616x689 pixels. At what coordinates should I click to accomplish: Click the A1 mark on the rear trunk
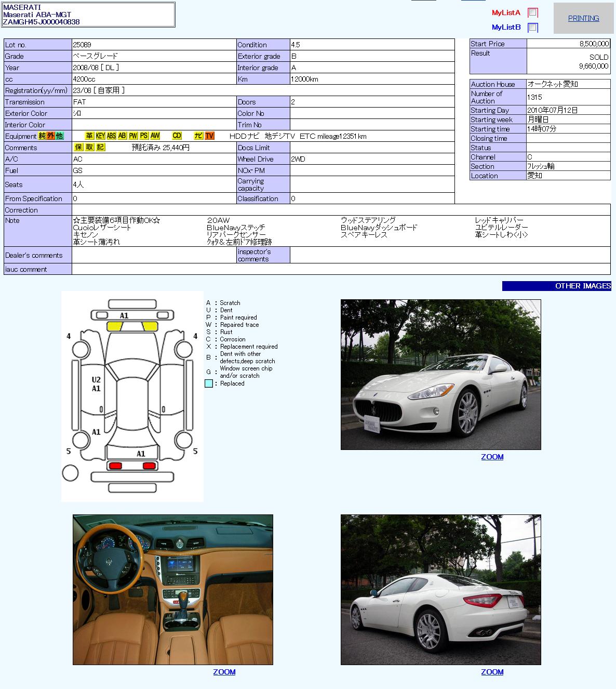141,454
